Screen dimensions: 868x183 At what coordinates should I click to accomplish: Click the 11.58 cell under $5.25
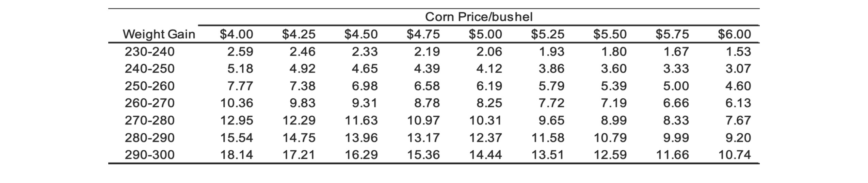(548, 138)
